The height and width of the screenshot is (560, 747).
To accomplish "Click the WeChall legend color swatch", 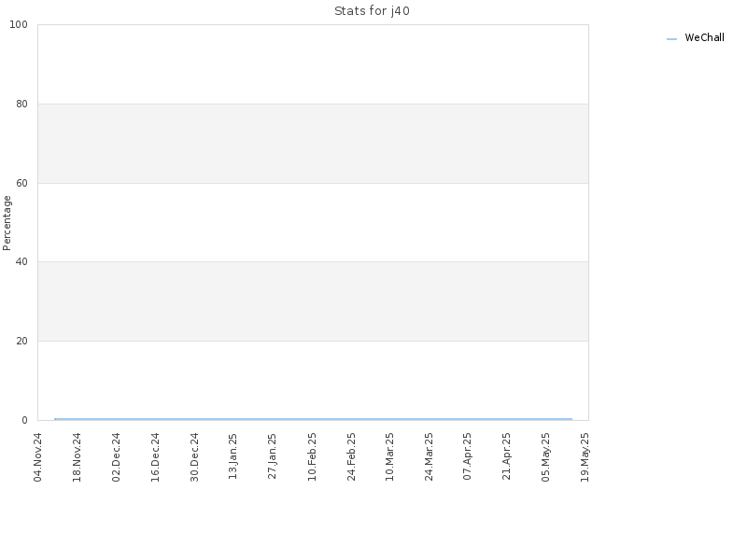I will pos(671,39).
